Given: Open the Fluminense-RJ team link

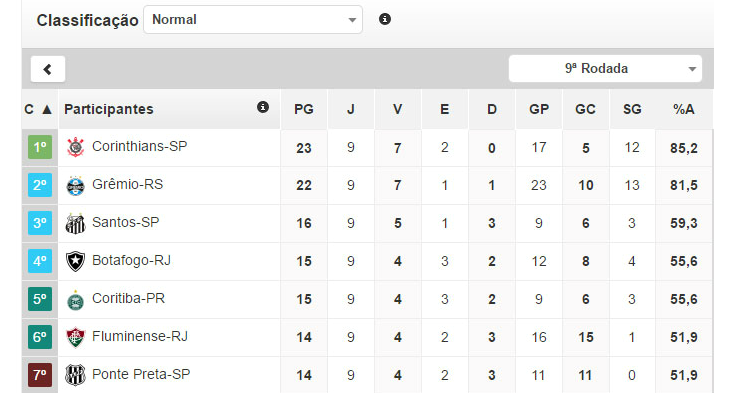Looking at the screenshot, I should (x=140, y=336).
